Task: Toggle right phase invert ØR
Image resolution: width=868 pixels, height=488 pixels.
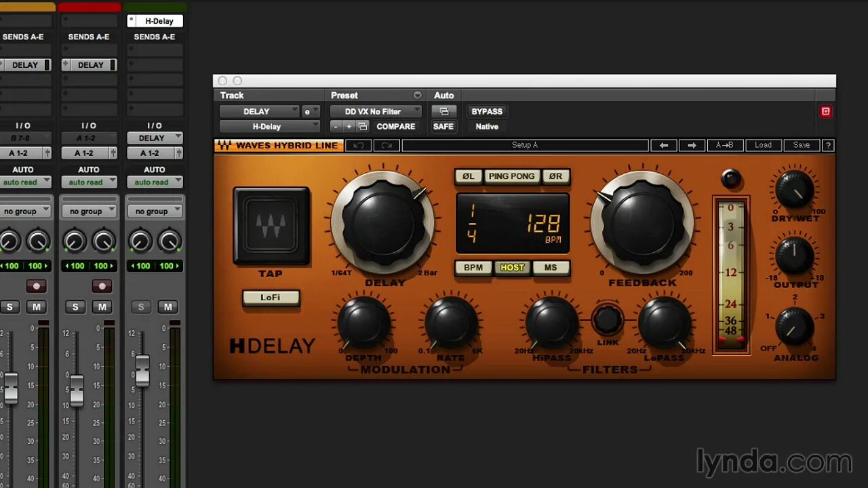Action: pos(555,176)
